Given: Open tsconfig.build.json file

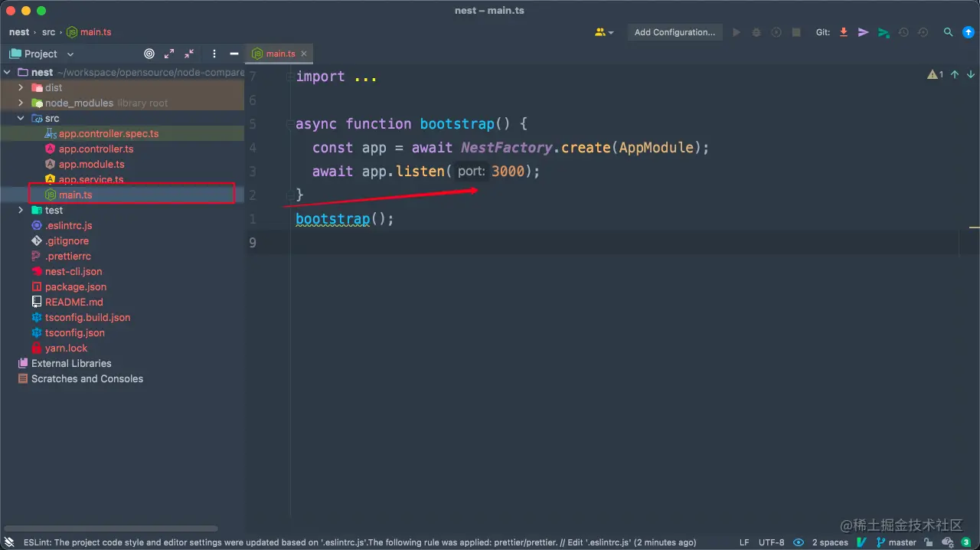Looking at the screenshot, I should [x=87, y=317].
